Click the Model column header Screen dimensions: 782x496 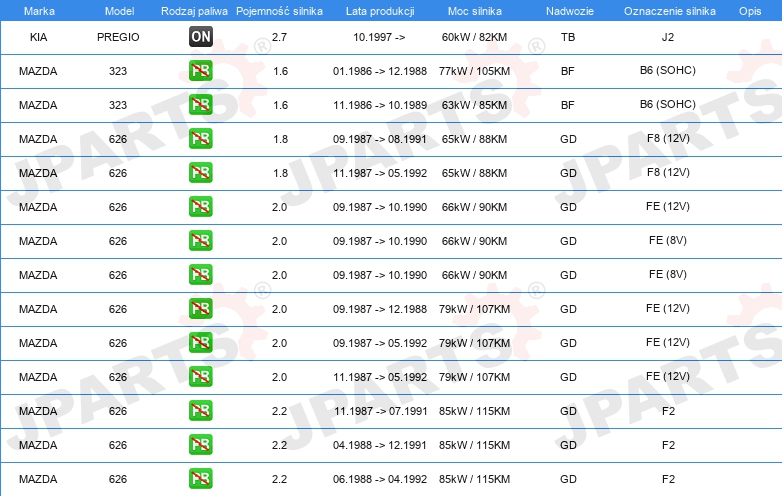119,11
